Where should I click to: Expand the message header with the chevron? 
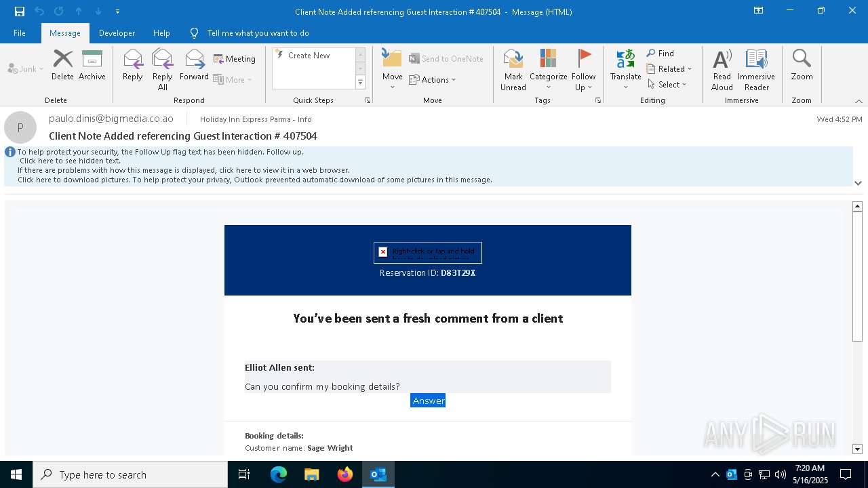click(858, 183)
